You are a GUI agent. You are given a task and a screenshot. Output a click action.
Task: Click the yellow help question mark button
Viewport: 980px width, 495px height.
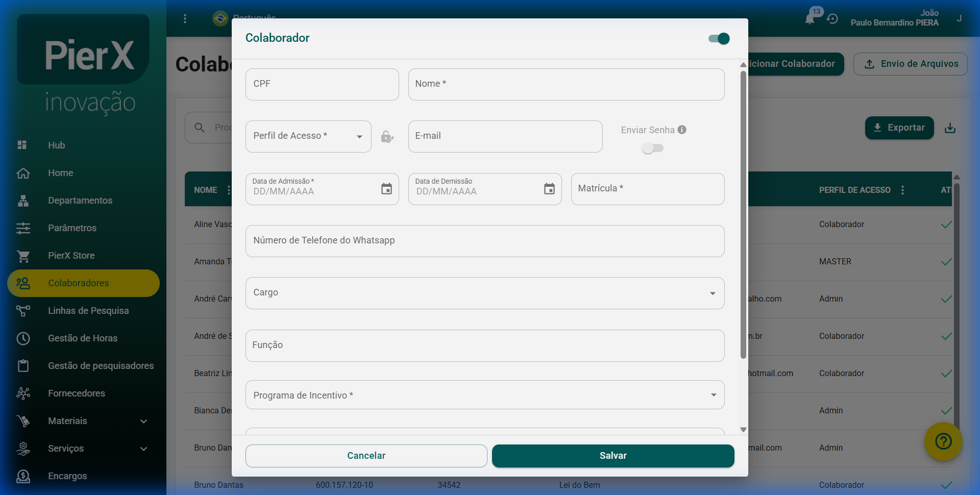pyautogui.click(x=943, y=441)
